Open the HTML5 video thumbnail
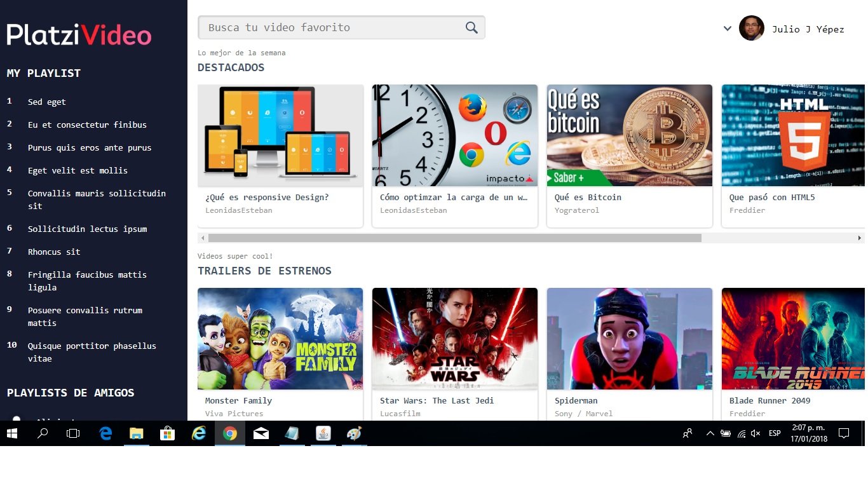The image size is (868, 488). point(793,135)
